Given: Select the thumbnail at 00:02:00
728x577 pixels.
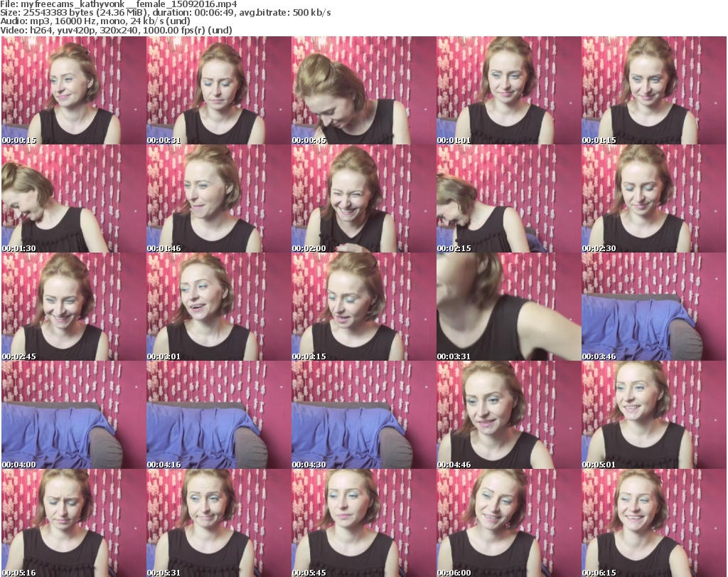Looking at the screenshot, I should [x=363, y=199].
